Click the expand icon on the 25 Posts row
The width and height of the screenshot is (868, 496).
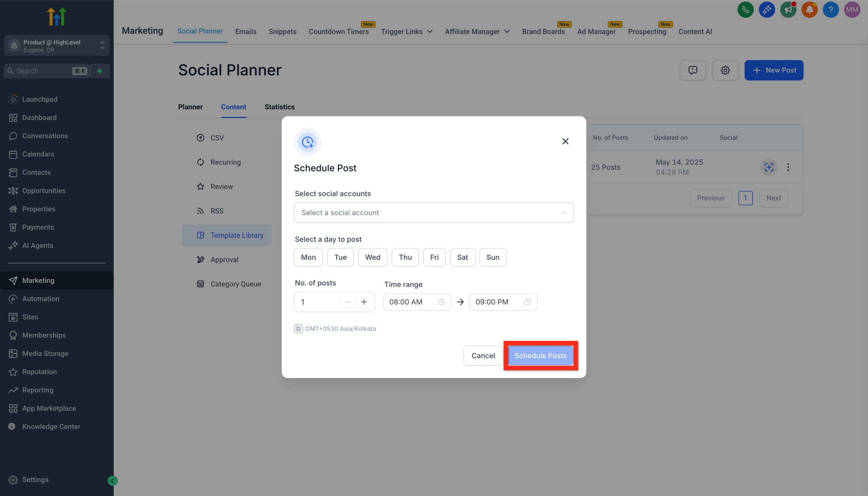pos(769,167)
